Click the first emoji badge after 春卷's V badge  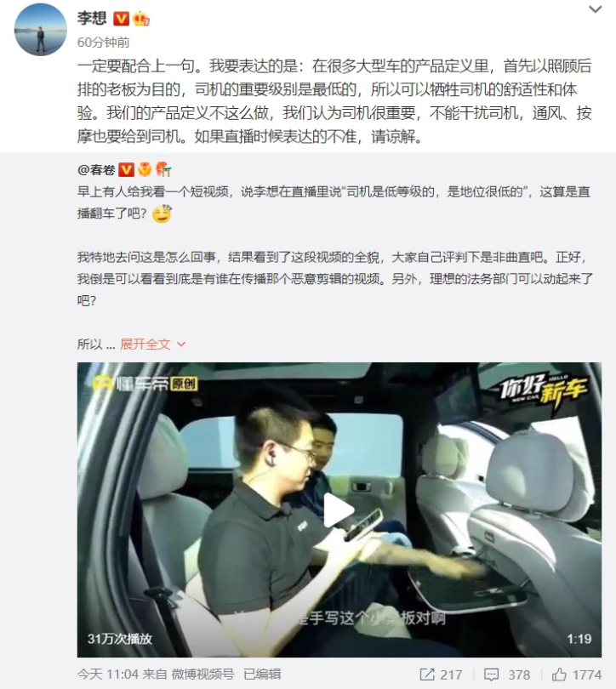pyautogui.click(x=145, y=169)
